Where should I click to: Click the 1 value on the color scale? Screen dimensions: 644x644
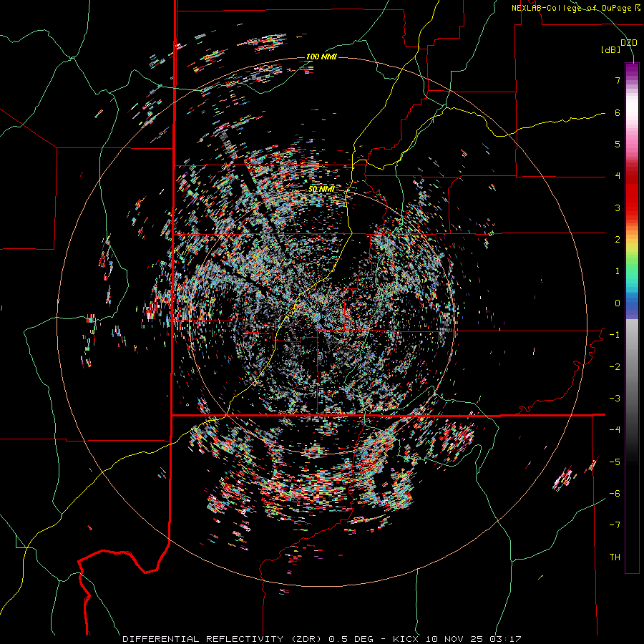(x=618, y=271)
